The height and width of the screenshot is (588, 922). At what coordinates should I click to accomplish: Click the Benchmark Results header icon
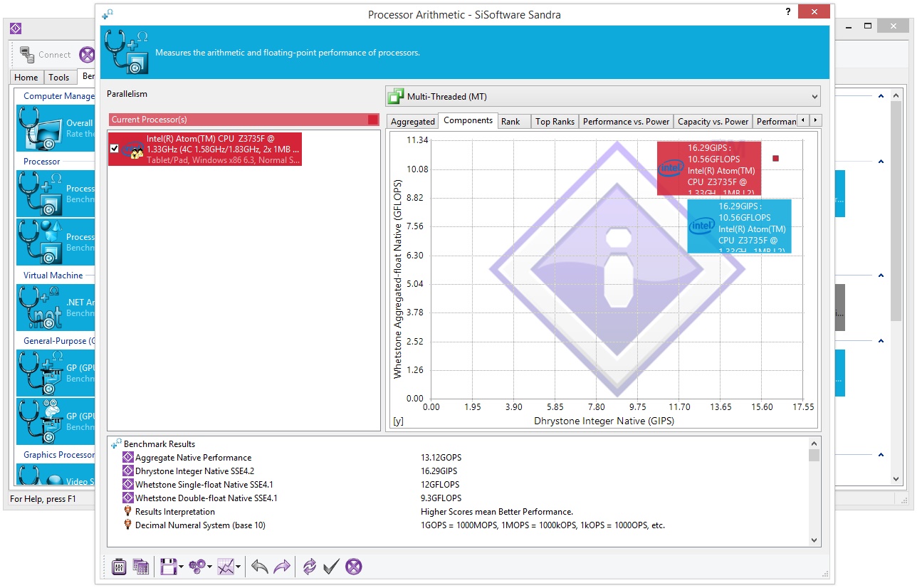point(116,443)
